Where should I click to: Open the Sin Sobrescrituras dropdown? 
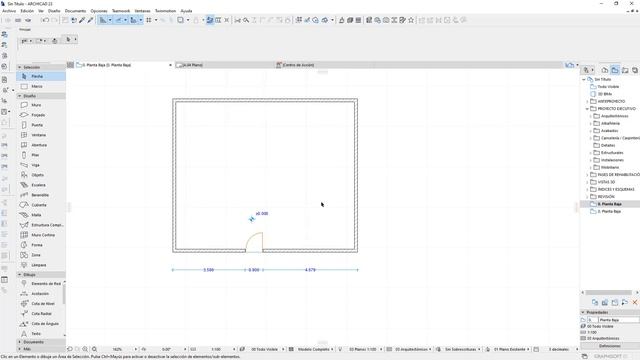point(480,349)
